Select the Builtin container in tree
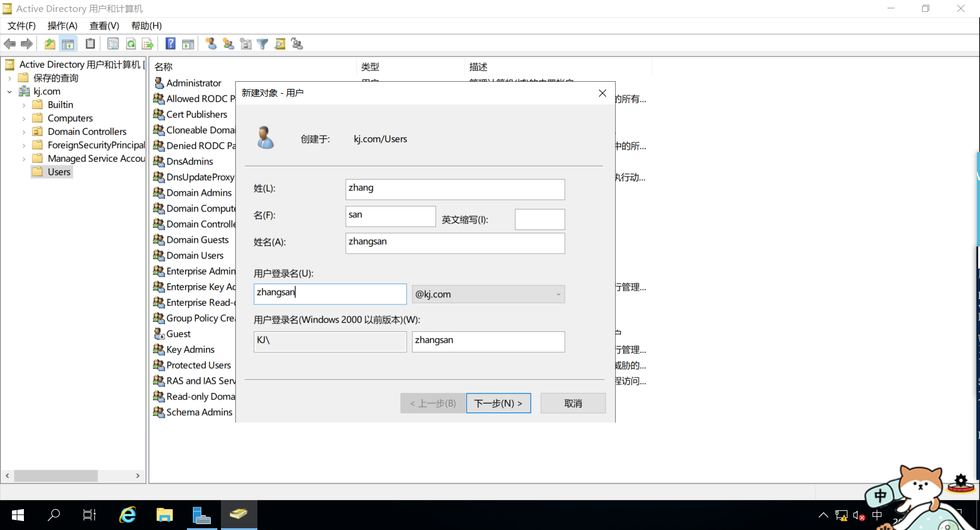 pyautogui.click(x=60, y=105)
